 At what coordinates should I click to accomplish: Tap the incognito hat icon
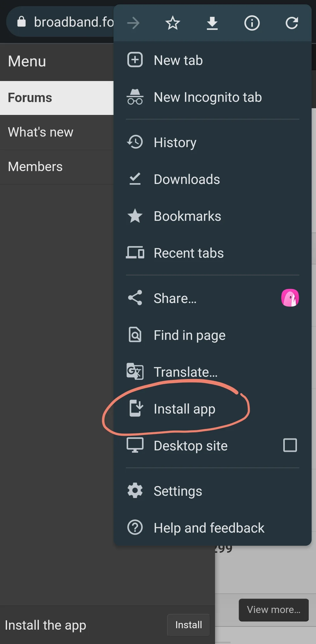tap(135, 97)
